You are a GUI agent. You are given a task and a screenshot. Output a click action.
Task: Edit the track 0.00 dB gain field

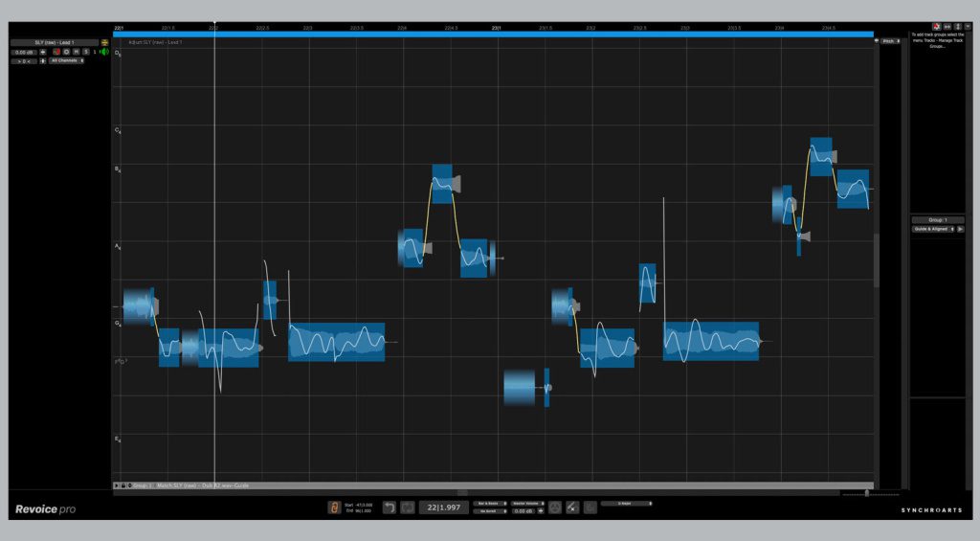[24, 53]
